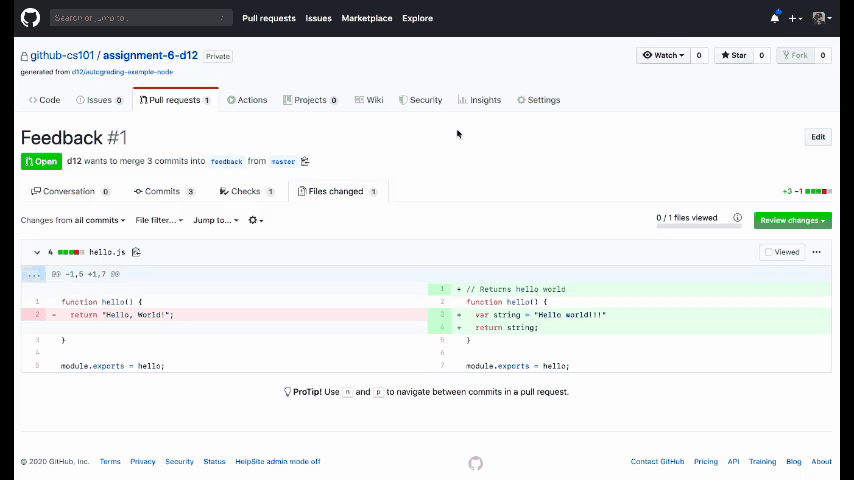Open the Wiki tab
The height and width of the screenshot is (480, 854).
369,100
